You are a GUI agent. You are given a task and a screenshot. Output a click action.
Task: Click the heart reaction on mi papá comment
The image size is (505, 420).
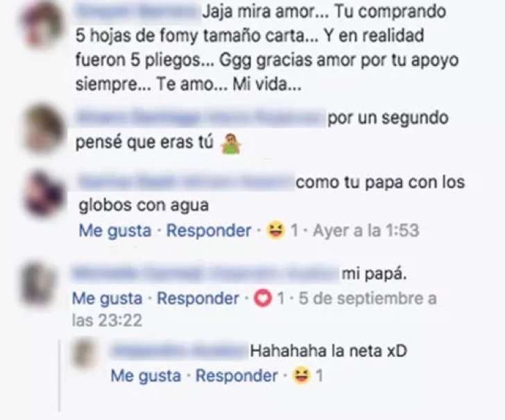click(262, 298)
